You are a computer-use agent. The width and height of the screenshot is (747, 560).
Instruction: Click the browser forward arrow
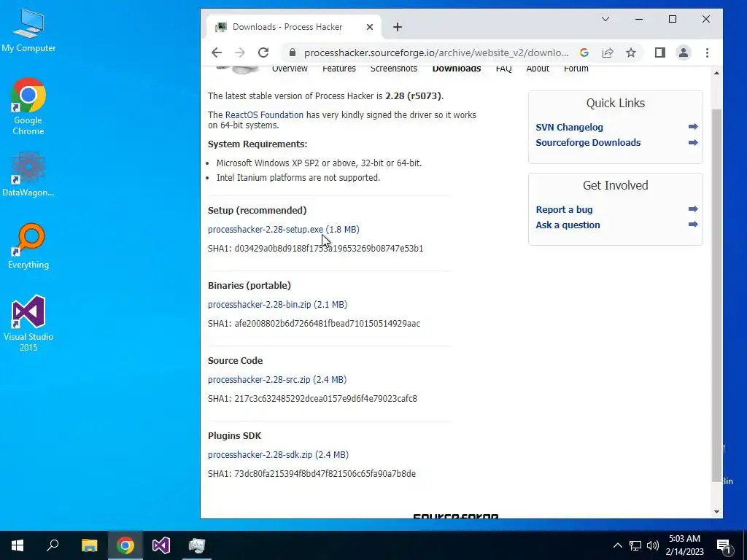pyautogui.click(x=240, y=52)
